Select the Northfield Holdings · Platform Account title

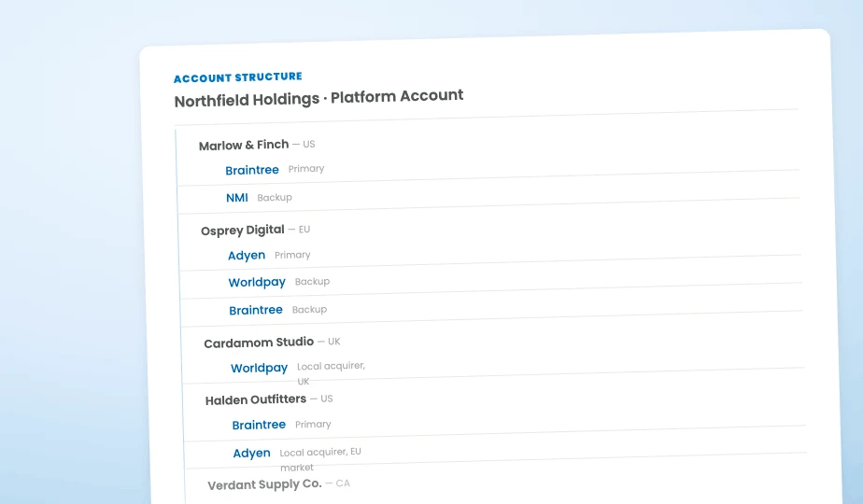point(318,98)
